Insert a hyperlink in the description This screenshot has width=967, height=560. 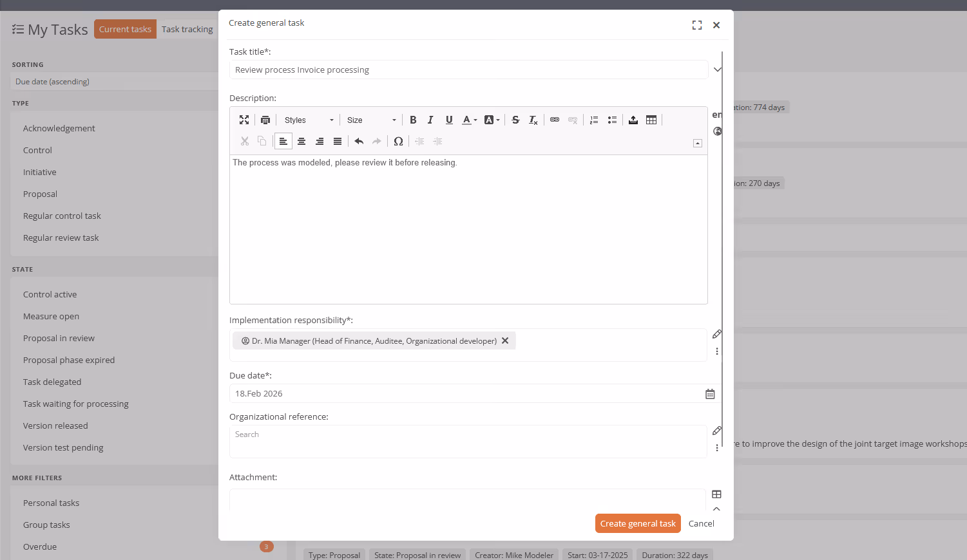click(x=555, y=120)
